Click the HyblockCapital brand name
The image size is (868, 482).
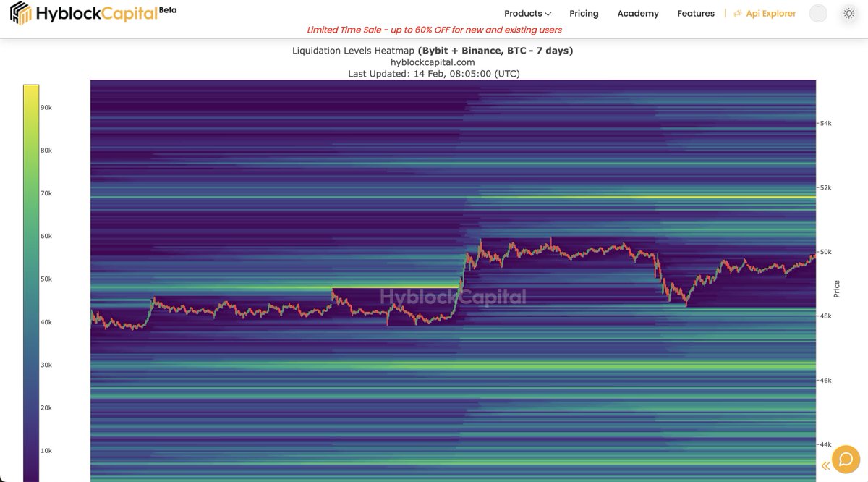(x=98, y=13)
